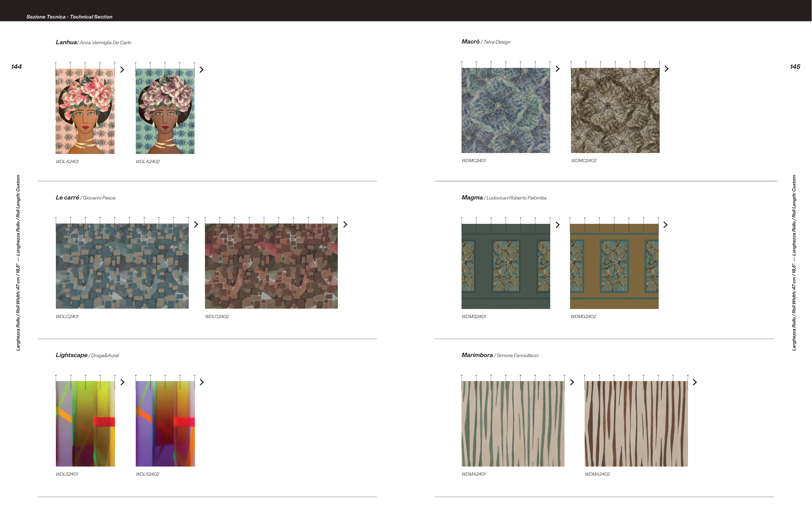Click the chevron next to WDMC2402 pattern
The width and height of the screenshot is (812, 526).
click(x=666, y=69)
